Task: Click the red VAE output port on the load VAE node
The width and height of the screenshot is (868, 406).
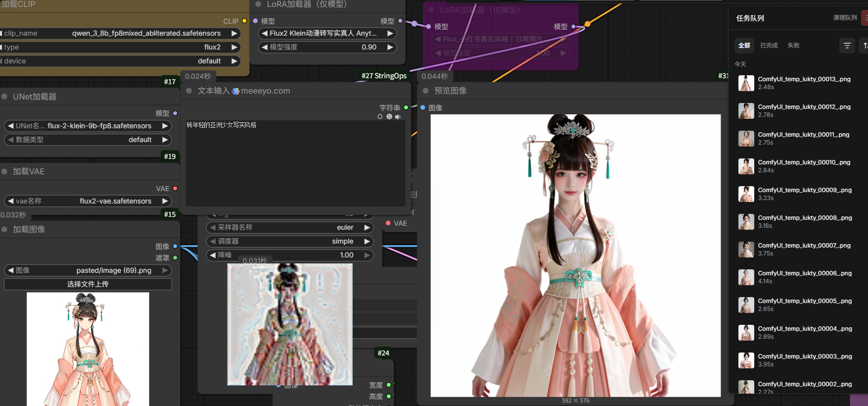Action: click(x=175, y=189)
